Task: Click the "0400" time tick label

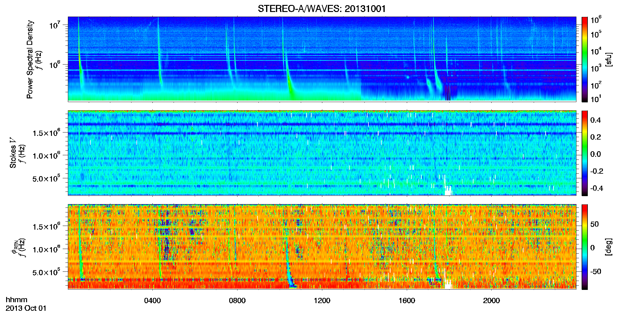Action: [x=152, y=301]
